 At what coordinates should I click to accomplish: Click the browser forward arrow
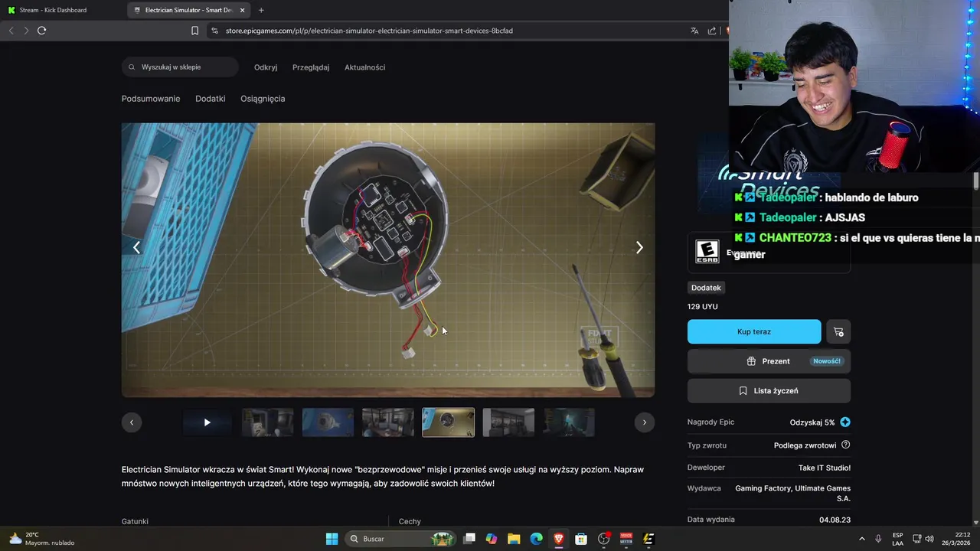[x=26, y=31]
